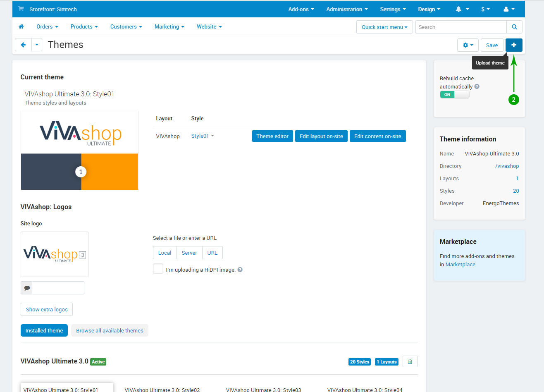This screenshot has height=392, width=544.
Task: Open the Orders menu
Action: [x=47, y=26]
